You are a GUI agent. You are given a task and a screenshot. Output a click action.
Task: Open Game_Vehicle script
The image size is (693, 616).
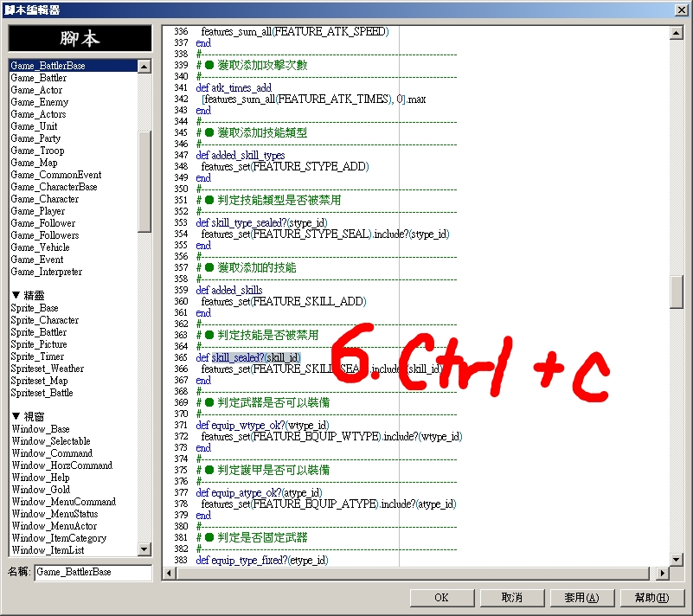pos(40,247)
